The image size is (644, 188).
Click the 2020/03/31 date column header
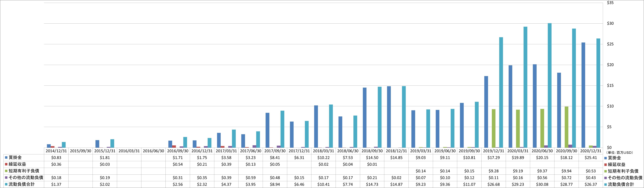tap(518, 151)
